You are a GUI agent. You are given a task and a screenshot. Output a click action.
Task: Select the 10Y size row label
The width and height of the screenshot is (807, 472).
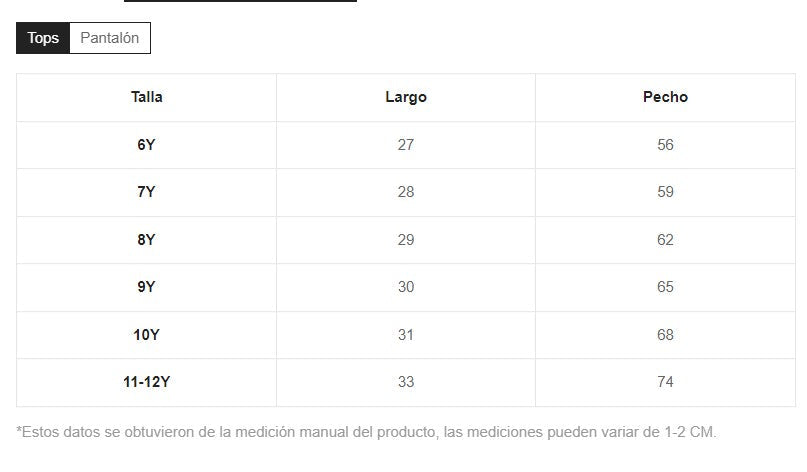(x=146, y=335)
